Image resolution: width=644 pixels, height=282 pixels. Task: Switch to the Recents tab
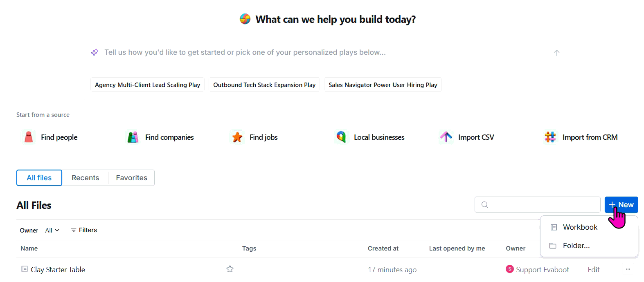[85, 178]
